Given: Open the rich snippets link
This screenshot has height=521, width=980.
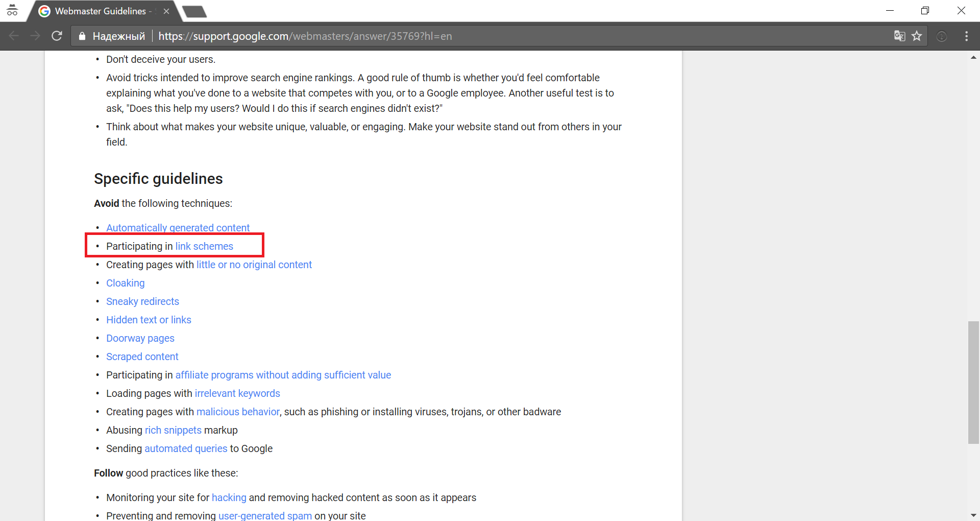Looking at the screenshot, I should coord(173,430).
